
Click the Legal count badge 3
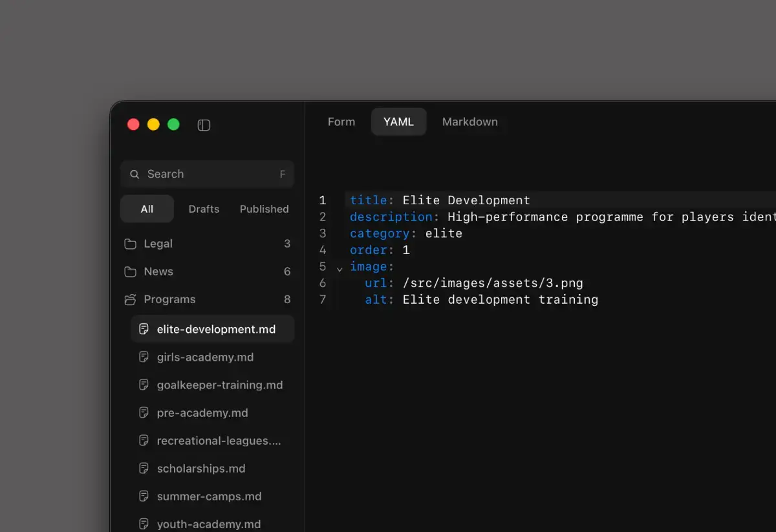287,244
